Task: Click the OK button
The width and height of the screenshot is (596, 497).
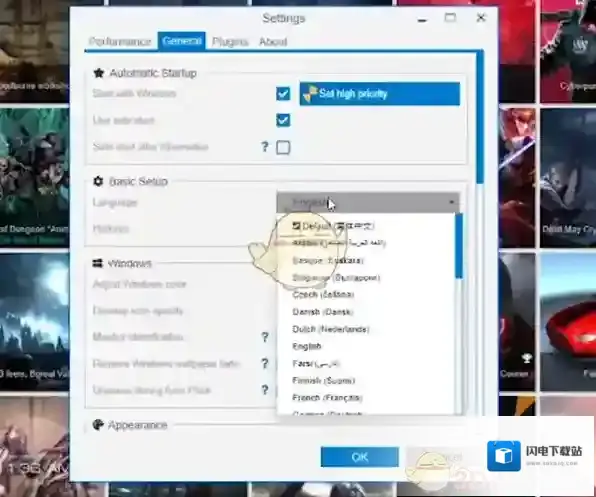Action: click(360, 457)
